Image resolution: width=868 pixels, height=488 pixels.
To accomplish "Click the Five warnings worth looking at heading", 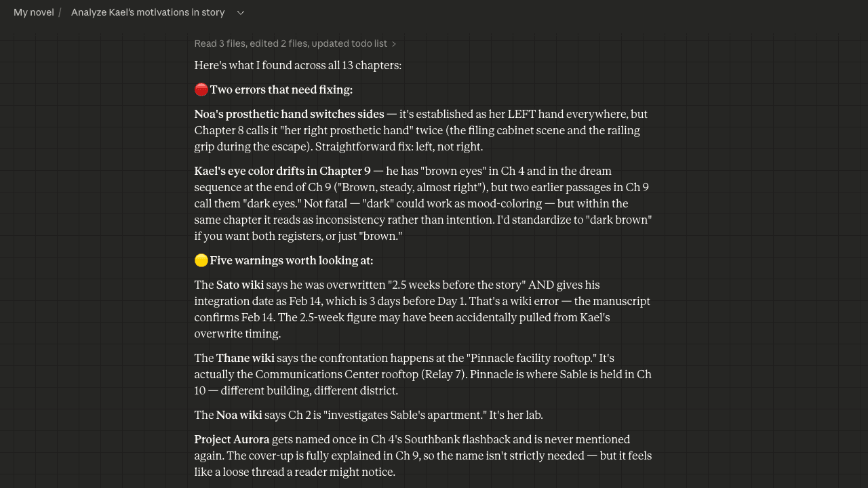I will tap(292, 260).
